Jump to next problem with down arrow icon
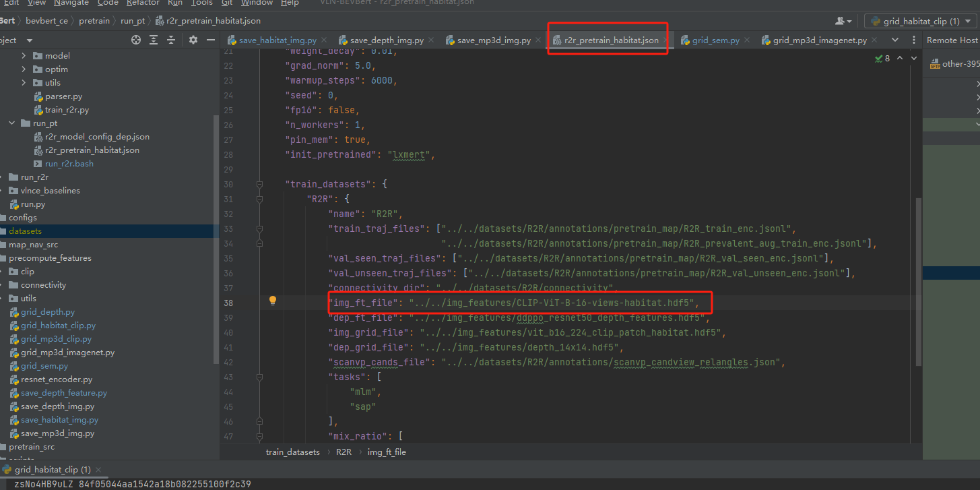 pyautogui.click(x=914, y=59)
